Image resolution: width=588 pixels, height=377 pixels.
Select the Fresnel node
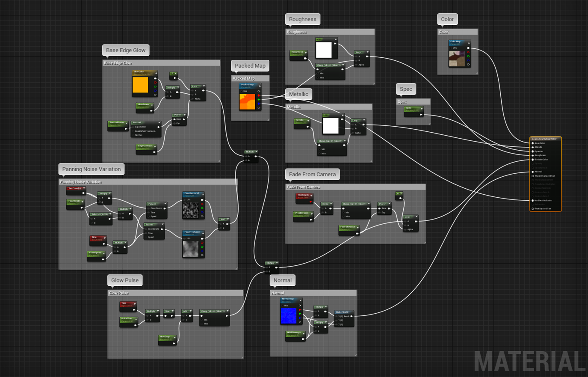coord(146,129)
